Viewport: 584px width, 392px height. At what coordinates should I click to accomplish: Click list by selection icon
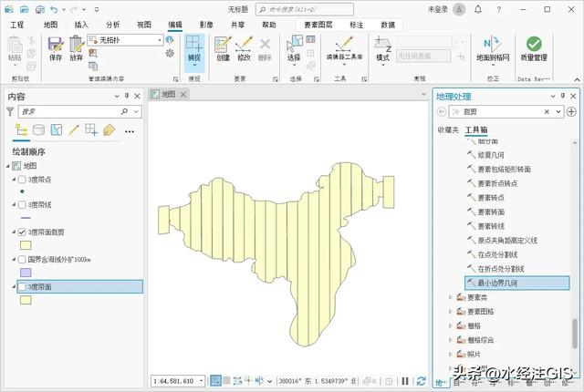pos(57,129)
